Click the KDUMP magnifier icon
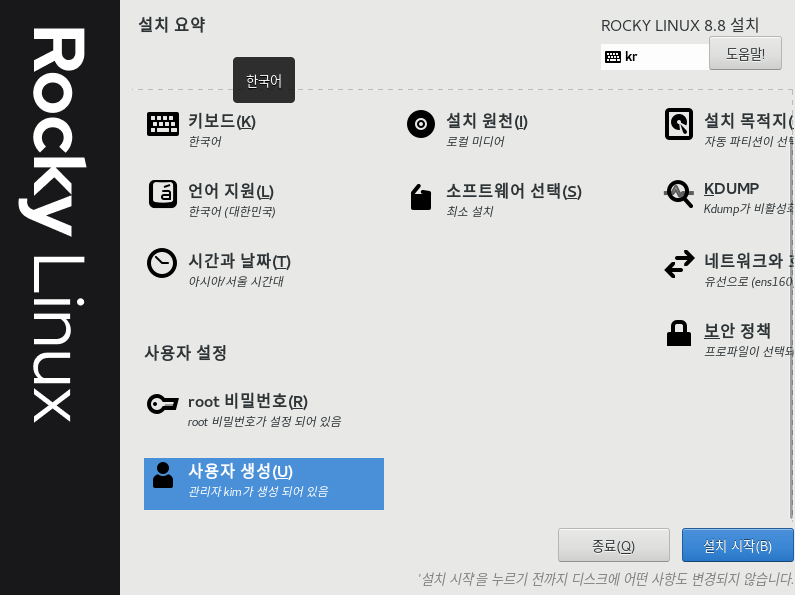795x595 pixels. click(x=679, y=194)
